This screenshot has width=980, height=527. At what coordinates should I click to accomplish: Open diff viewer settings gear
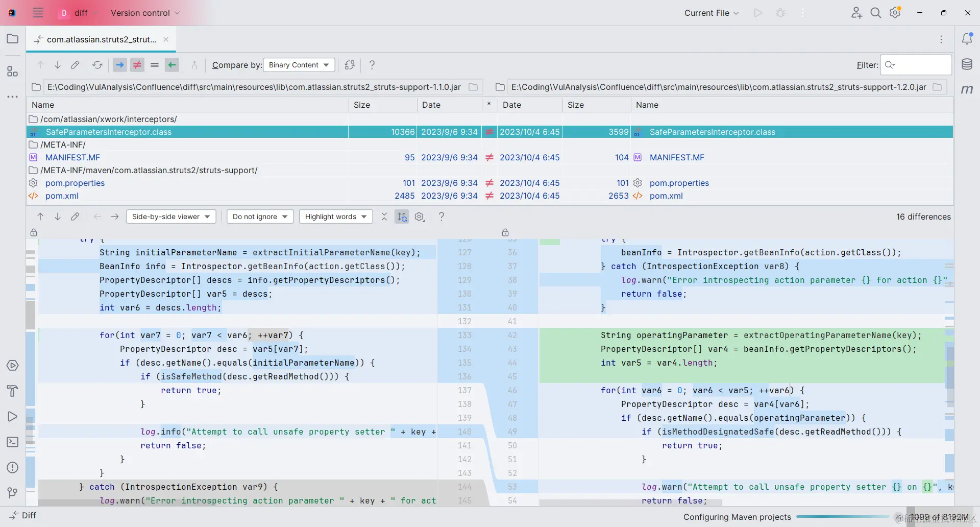point(420,217)
